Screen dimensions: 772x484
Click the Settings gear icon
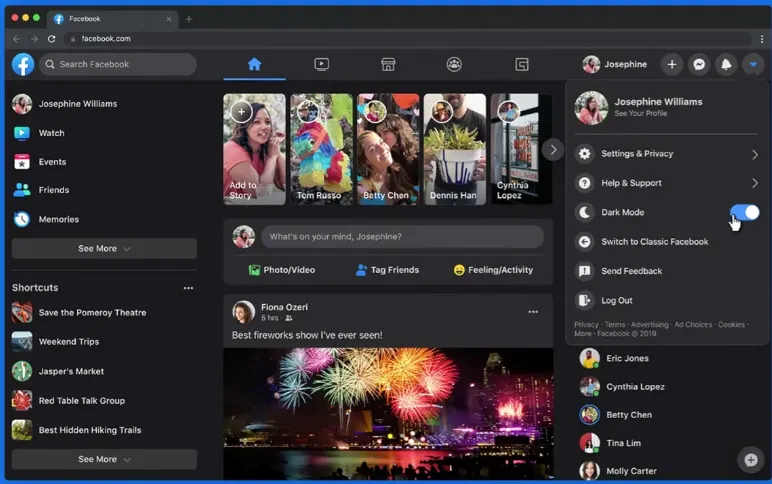pos(584,154)
